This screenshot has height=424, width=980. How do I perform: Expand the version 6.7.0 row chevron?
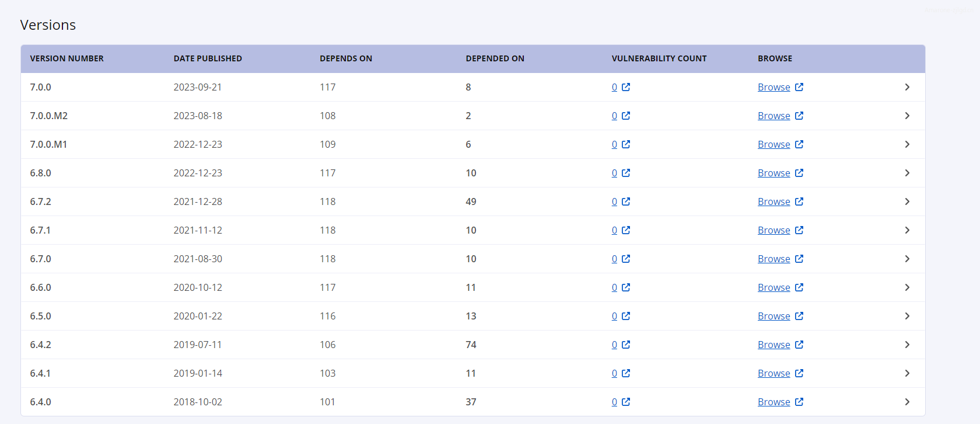coord(907,259)
